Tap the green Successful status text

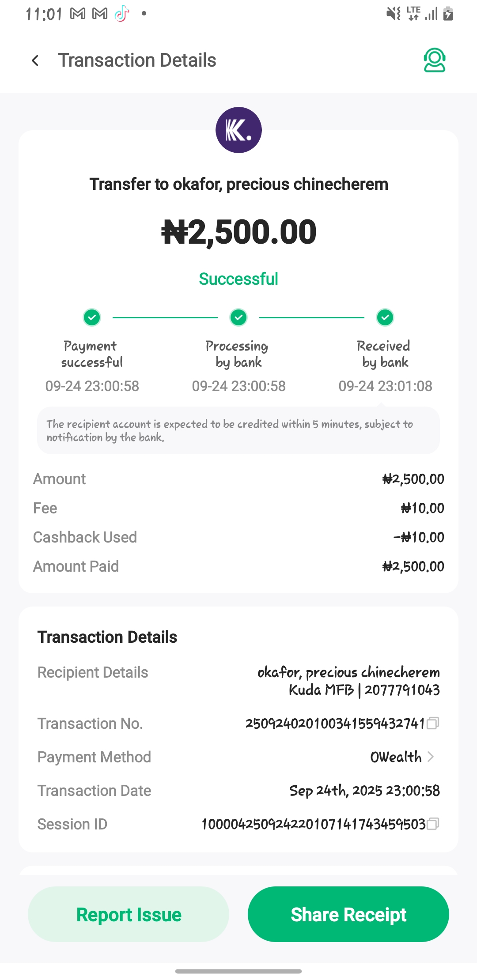[238, 279]
